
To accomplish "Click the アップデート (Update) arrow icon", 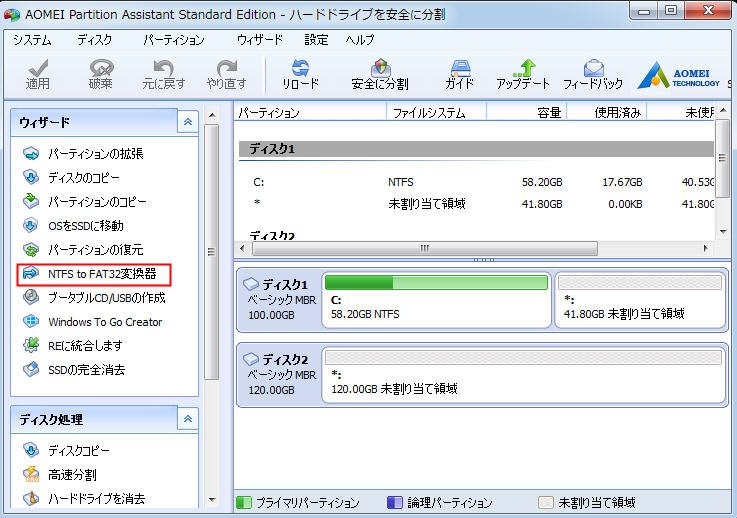I will pyautogui.click(x=525, y=67).
